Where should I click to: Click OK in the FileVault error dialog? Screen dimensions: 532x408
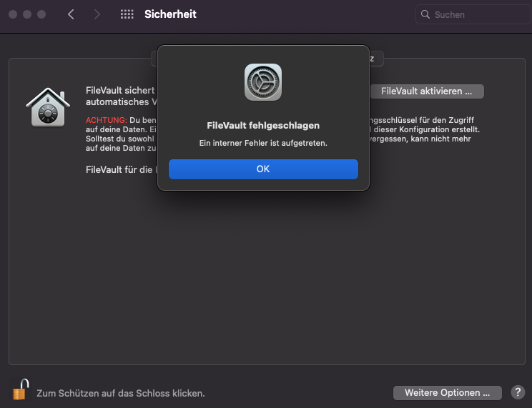pyautogui.click(x=263, y=169)
